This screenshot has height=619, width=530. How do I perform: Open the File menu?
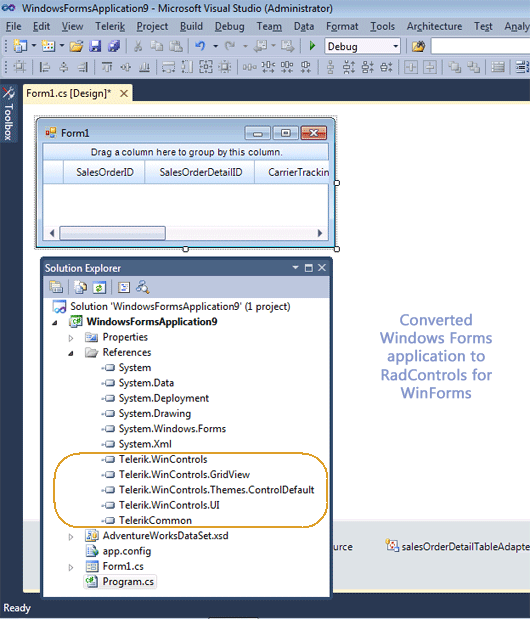pos(13,26)
